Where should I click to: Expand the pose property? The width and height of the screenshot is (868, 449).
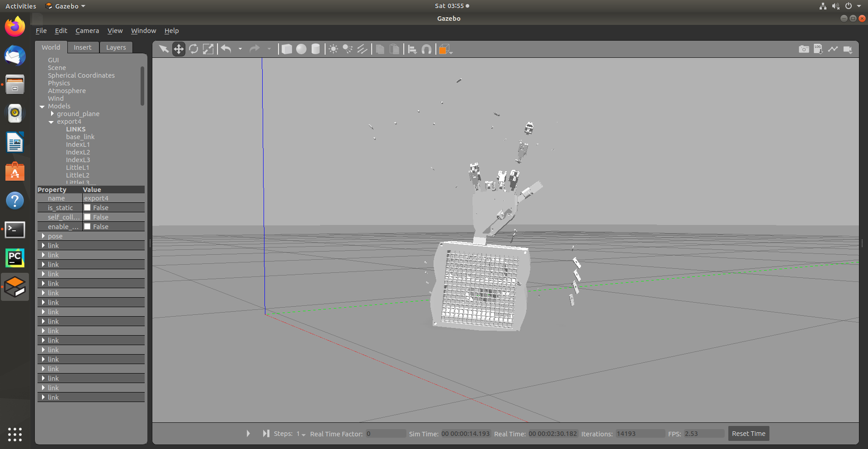(43, 236)
